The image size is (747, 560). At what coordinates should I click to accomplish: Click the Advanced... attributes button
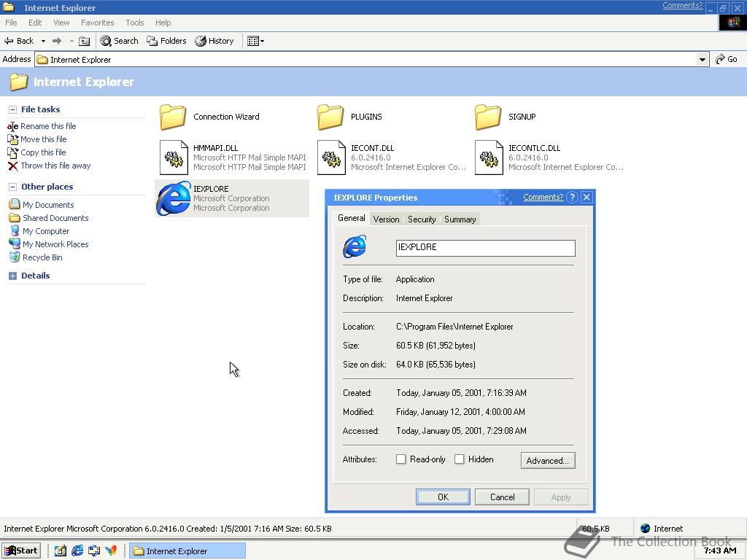pyautogui.click(x=548, y=461)
